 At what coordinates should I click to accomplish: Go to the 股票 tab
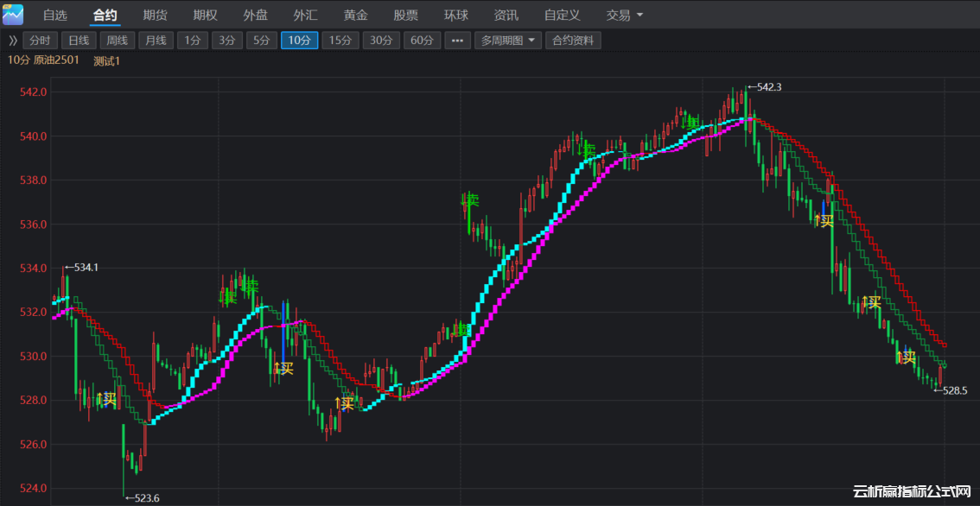(405, 16)
